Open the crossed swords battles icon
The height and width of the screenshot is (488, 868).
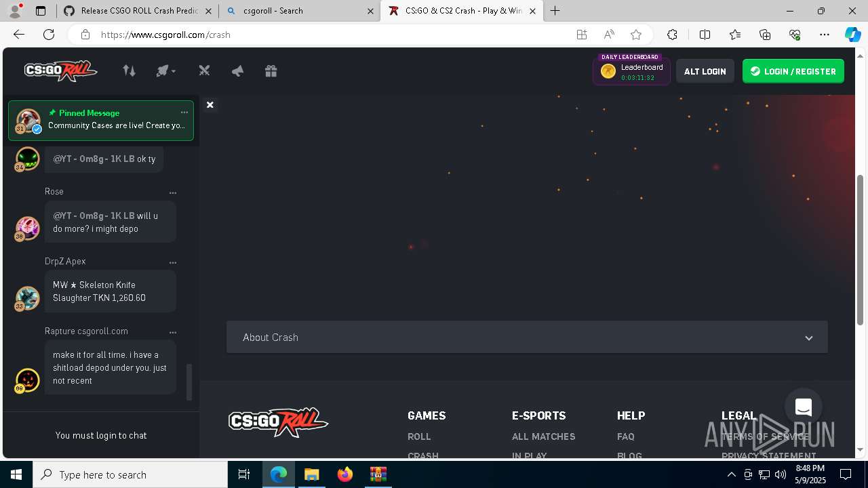(204, 70)
